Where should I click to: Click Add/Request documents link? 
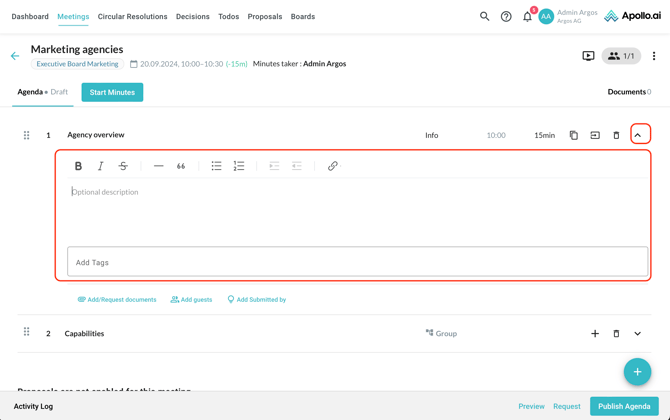coord(117,300)
